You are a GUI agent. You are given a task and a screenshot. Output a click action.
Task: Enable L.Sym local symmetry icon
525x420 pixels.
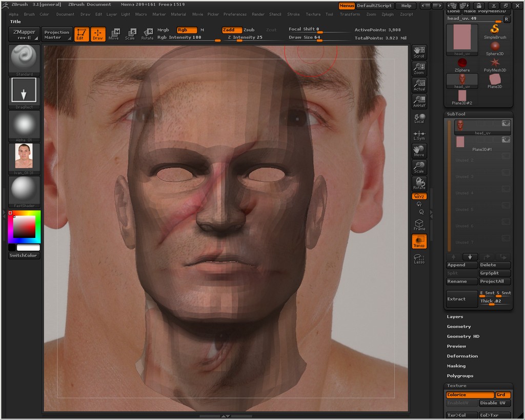coord(419,135)
